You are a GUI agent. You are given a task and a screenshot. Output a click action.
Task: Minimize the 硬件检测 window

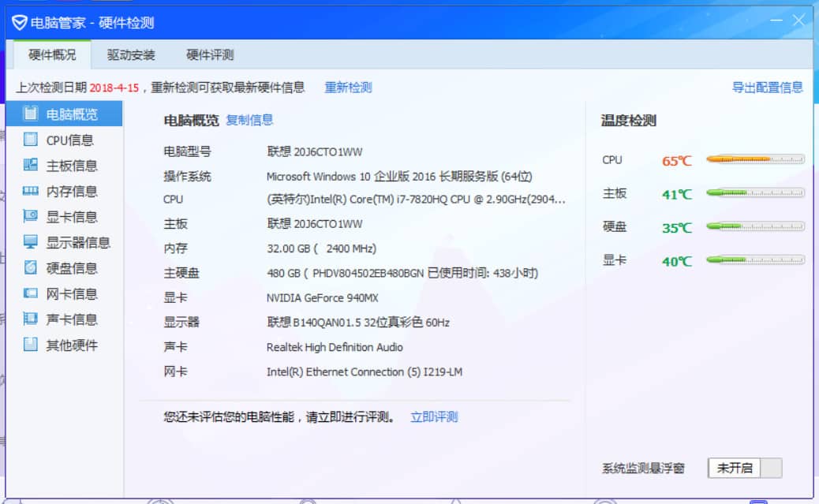pyautogui.click(x=776, y=21)
